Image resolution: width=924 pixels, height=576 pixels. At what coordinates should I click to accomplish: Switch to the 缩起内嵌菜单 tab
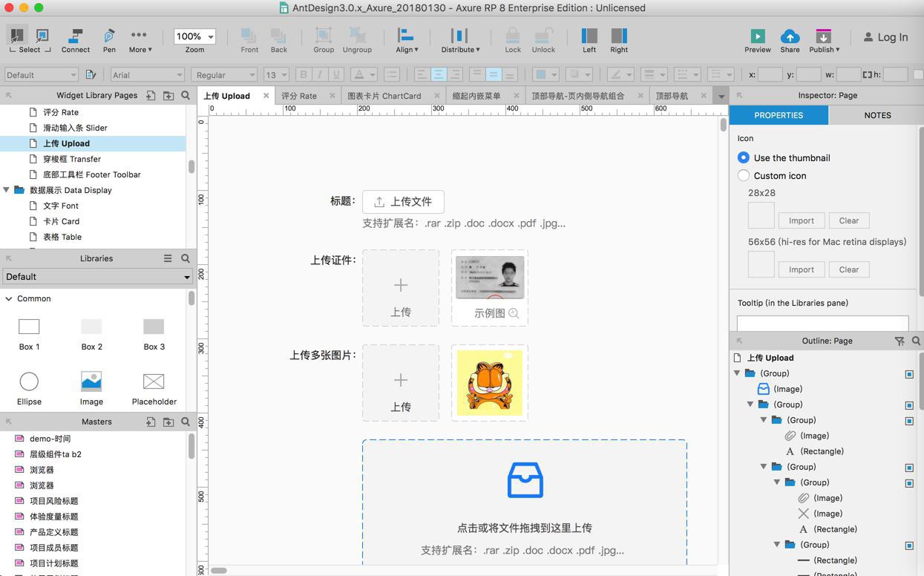[476, 96]
